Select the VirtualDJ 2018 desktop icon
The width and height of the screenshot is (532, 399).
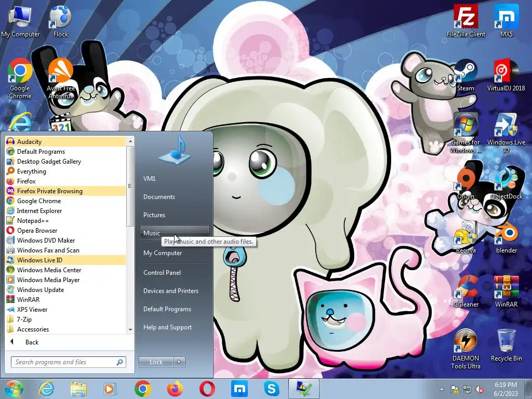pos(506,75)
